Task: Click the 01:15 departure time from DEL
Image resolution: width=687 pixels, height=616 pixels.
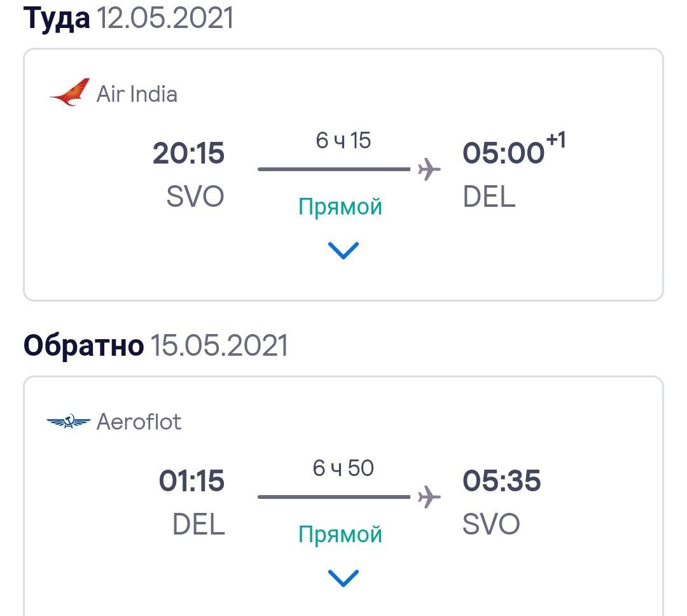Action: 191,481
